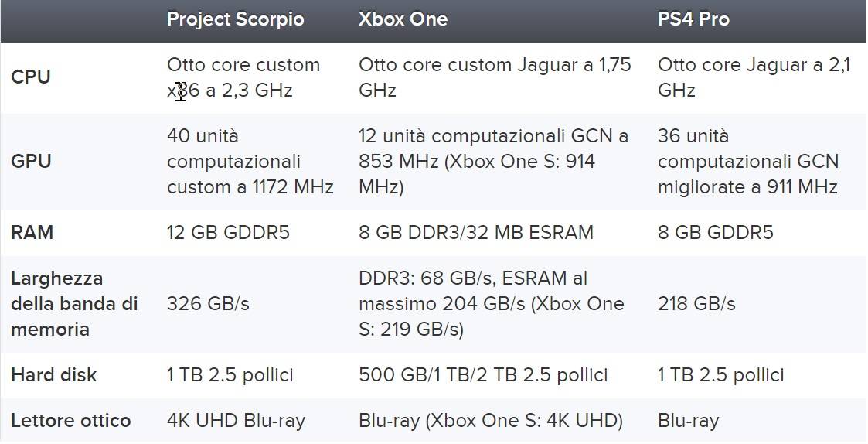Click the Otto core Jaguar a 2,1 GHz cell

coord(754,77)
